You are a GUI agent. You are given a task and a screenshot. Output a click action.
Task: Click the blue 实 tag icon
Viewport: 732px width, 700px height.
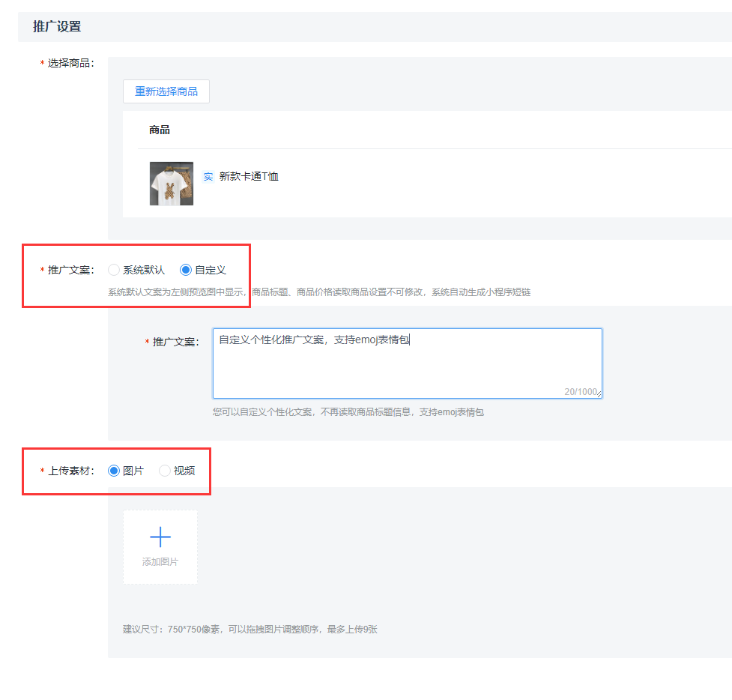[x=208, y=177]
